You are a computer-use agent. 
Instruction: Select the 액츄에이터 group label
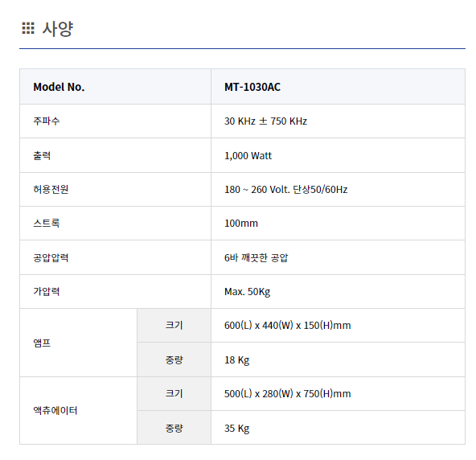coord(55,410)
